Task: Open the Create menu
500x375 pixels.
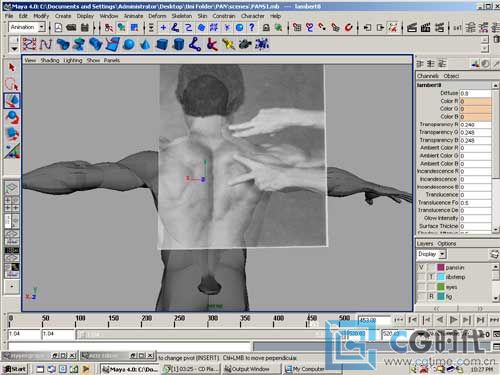Action: coord(63,16)
